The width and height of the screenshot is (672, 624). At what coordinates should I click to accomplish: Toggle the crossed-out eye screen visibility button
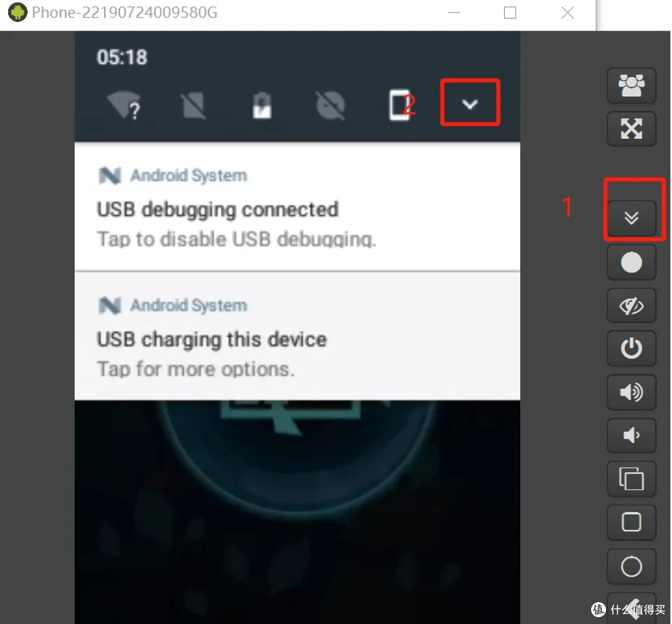click(632, 305)
